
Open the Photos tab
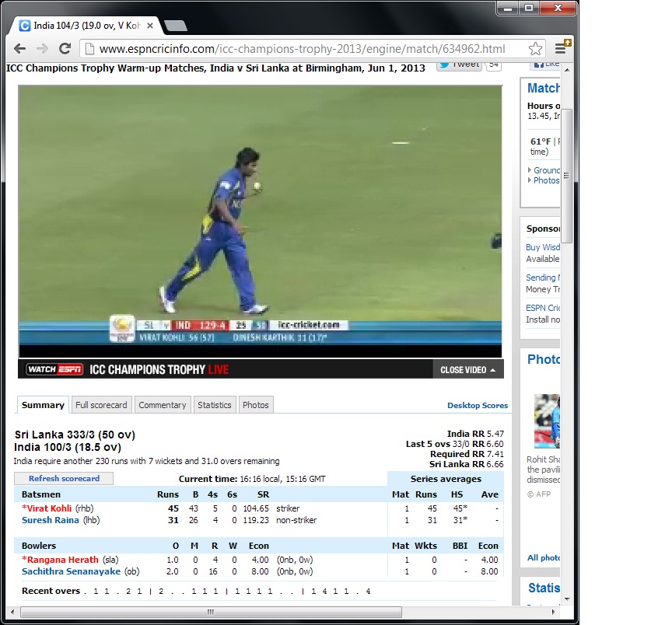pyautogui.click(x=256, y=405)
